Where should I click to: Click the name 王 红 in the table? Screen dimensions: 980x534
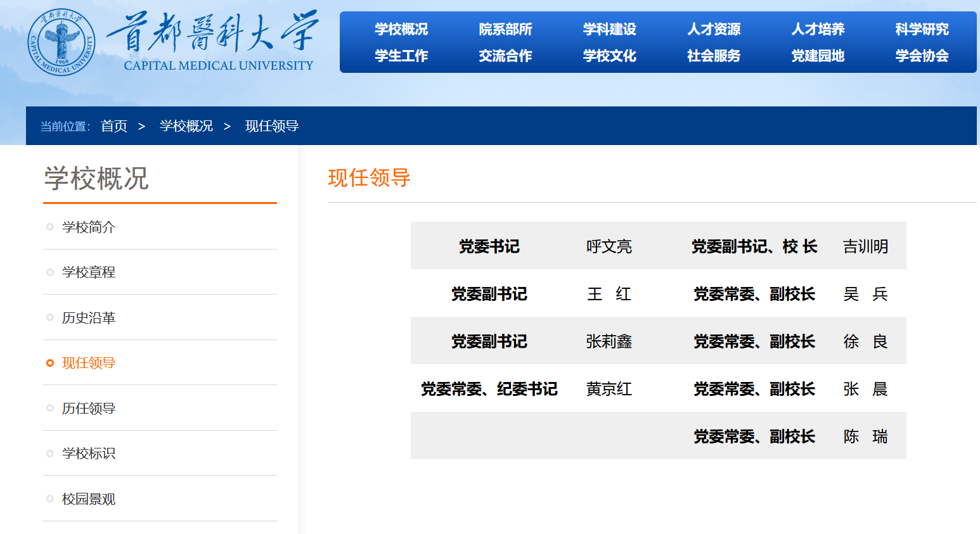coord(609,294)
